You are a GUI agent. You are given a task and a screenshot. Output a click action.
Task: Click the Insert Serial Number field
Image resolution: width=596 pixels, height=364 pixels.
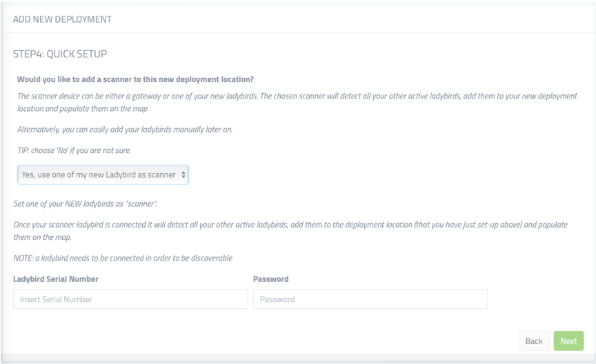[x=130, y=299]
